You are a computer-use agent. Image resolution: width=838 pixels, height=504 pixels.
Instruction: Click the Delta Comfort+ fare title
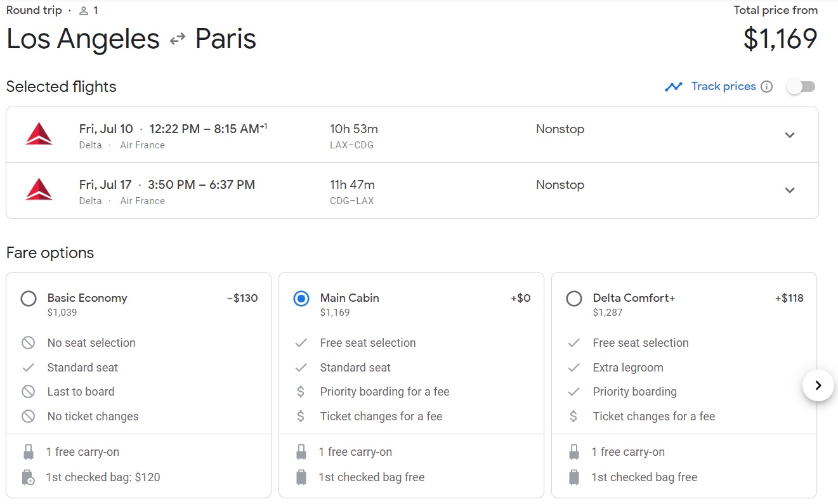click(634, 298)
